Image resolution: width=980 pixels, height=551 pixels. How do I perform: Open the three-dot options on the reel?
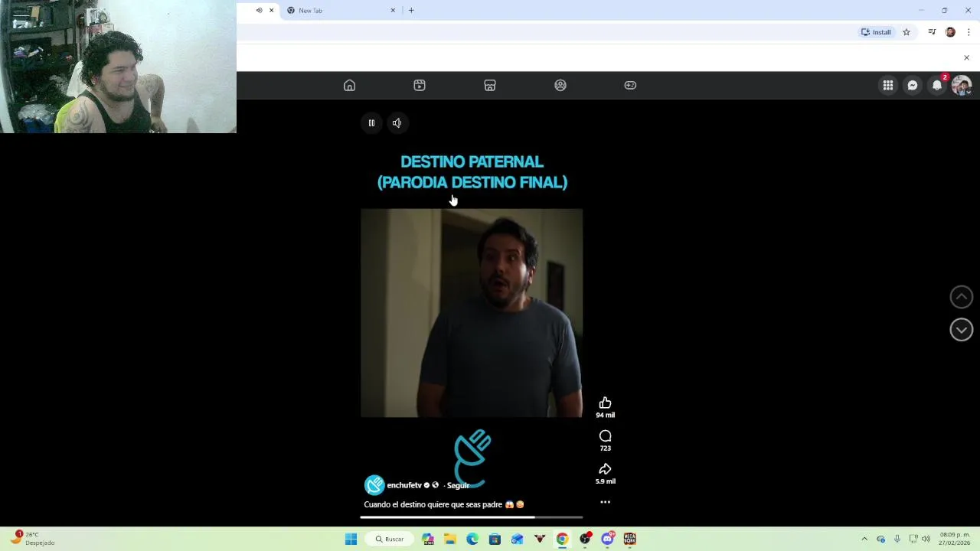point(605,502)
